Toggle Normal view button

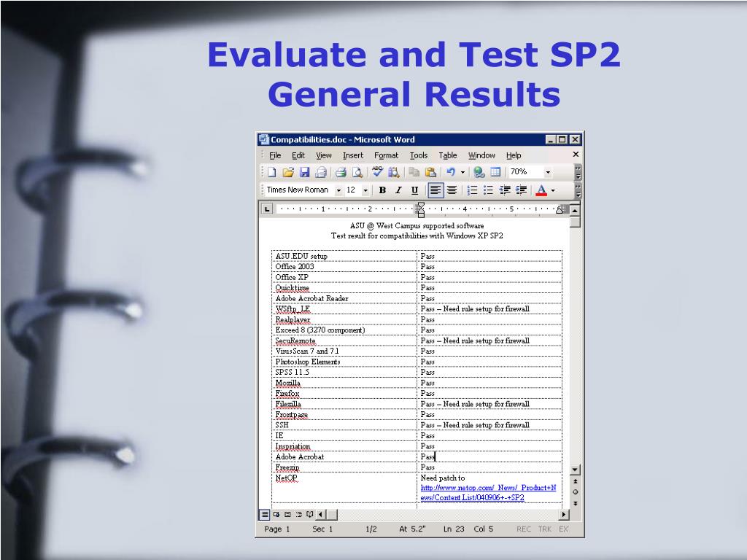point(265,514)
